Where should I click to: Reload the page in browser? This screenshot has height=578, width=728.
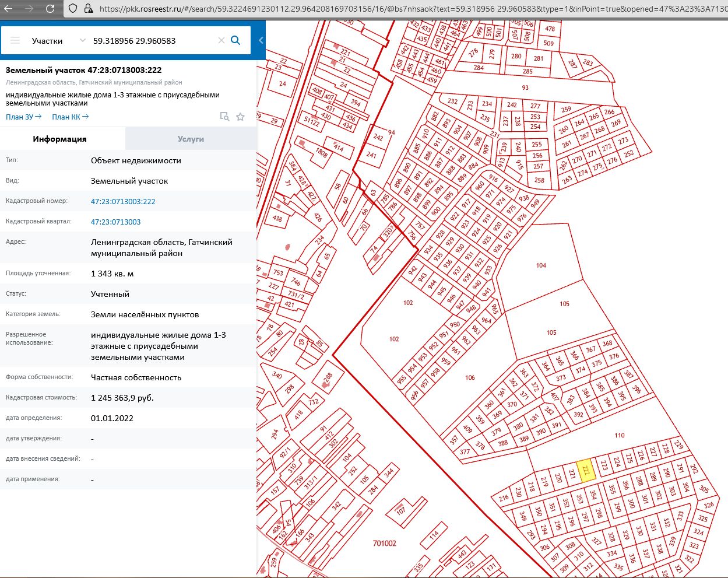(50, 9)
